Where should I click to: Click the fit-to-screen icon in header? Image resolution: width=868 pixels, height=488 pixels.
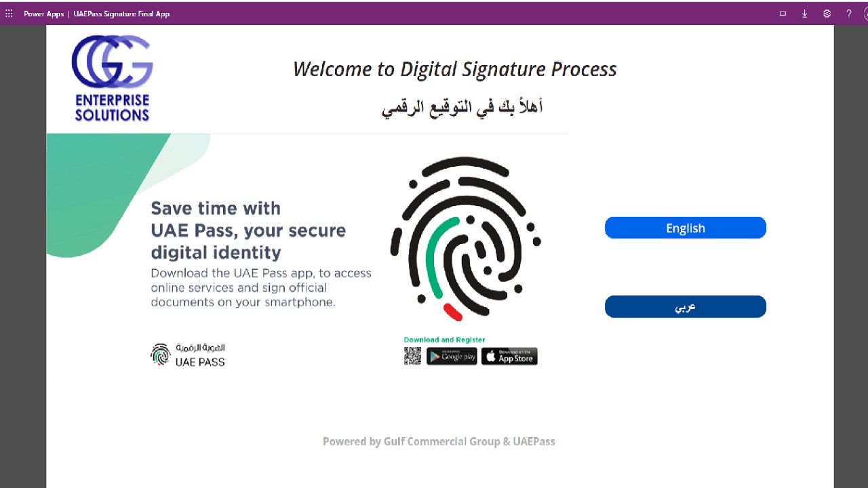pyautogui.click(x=783, y=14)
